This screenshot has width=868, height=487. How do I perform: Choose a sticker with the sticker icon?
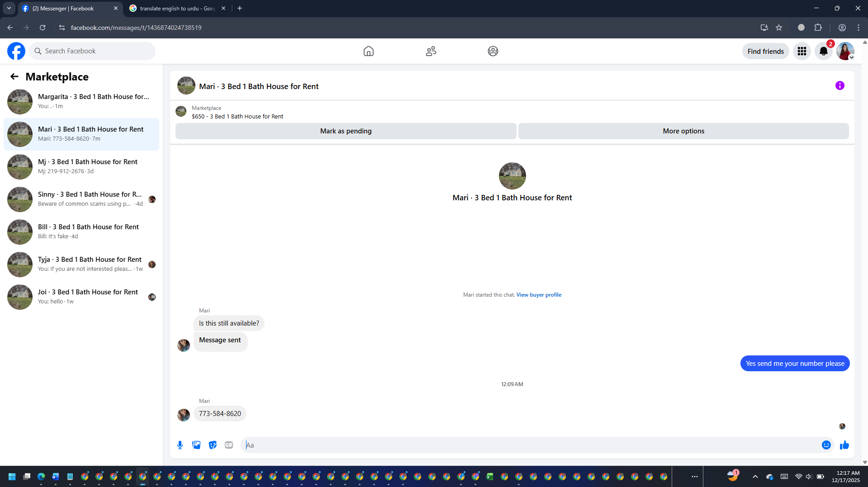(x=213, y=445)
